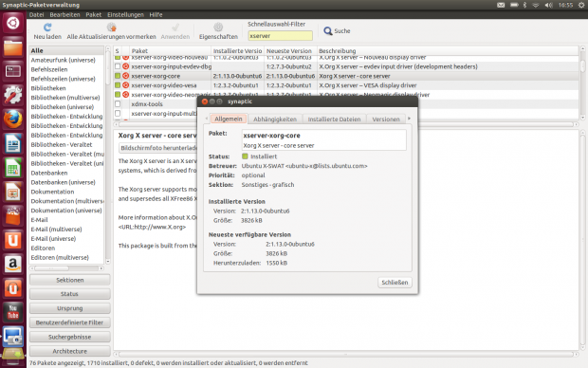Toggle status checkbox for xdmx-tools
Viewport: 588px width, 368px height.
point(118,104)
